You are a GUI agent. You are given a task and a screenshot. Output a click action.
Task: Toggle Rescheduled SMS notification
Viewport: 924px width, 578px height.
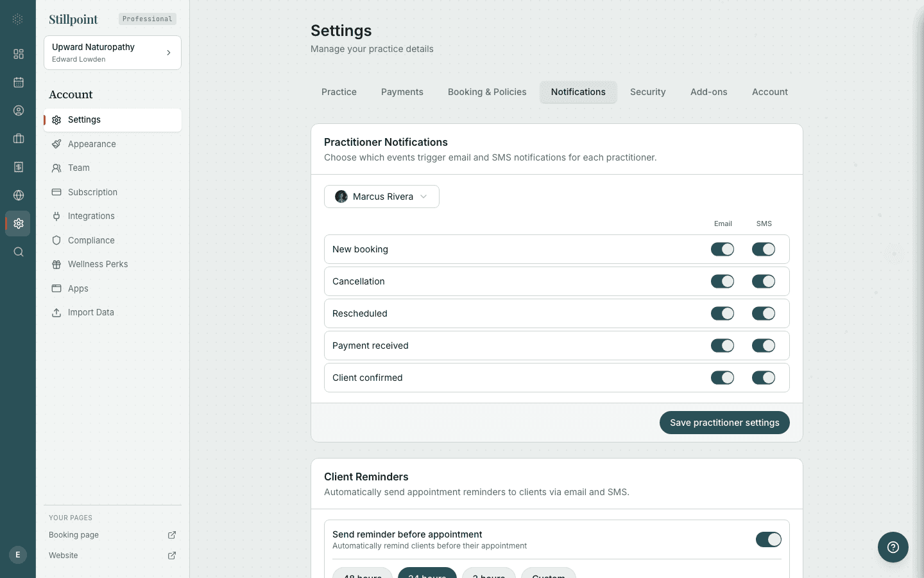[764, 313]
